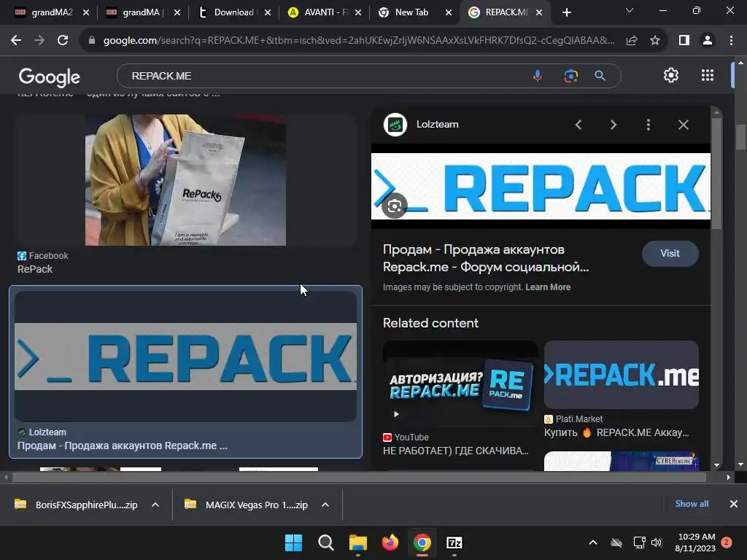The image size is (747, 560).
Task: Open the clock and notifications panel
Action: point(703,542)
